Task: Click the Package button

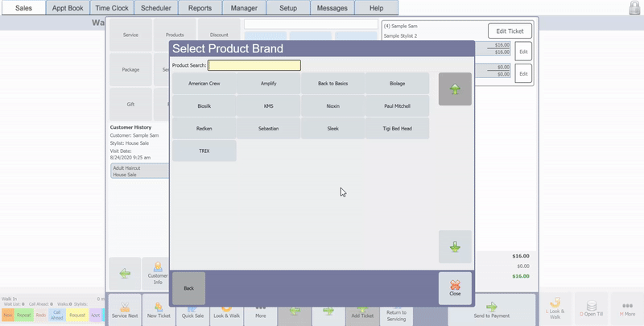Action: pyautogui.click(x=130, y=69)
